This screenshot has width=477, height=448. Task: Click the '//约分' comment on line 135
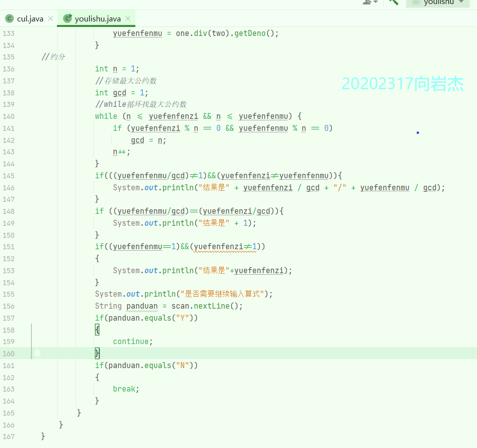tap(53, 57)
